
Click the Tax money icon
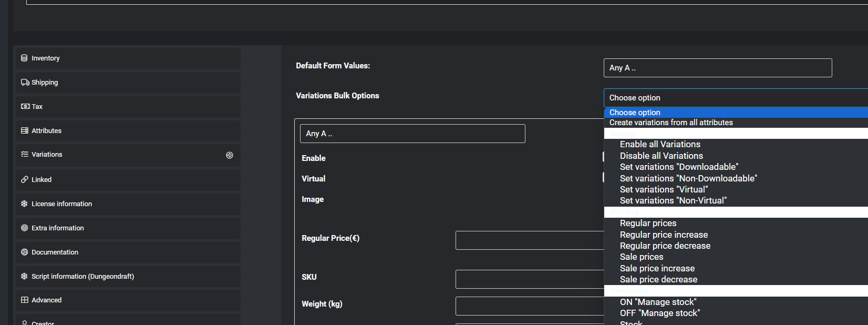click(x=25, y=107)
